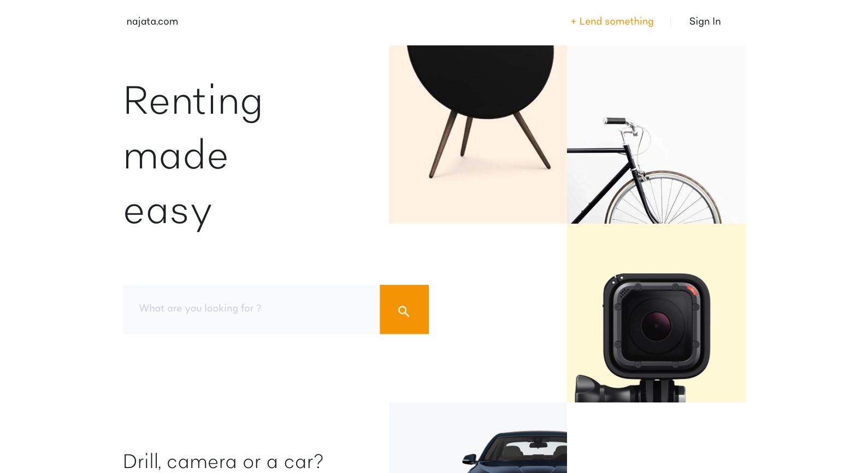Click the 'Drill, camera or a car?' heading

pos(223,462)
